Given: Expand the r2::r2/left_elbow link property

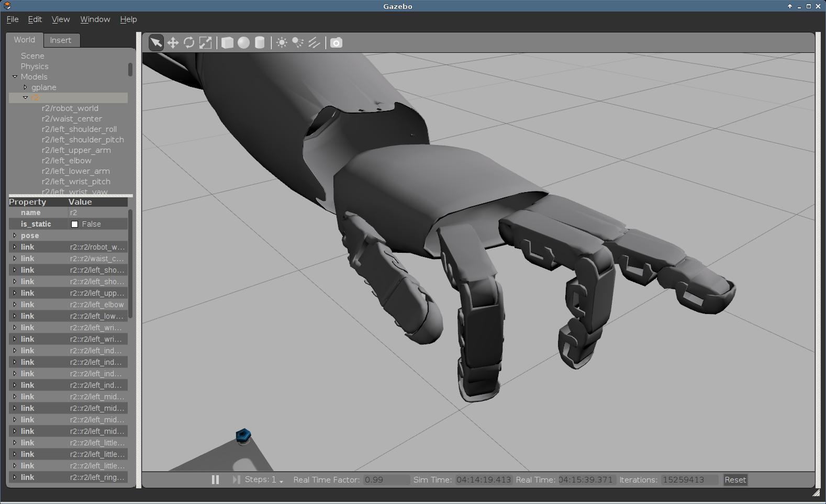Looking at the screenshot, I should tap(15, 305).
